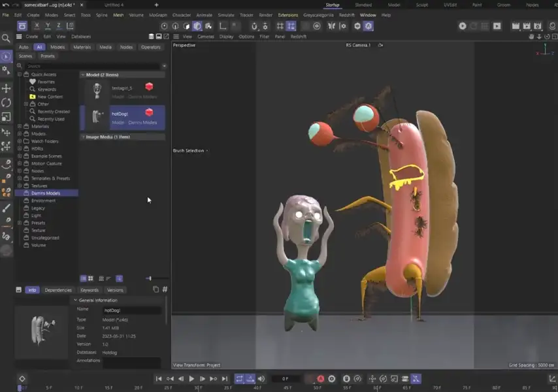Open the Versions panel button
Screen dimensions: 558x392
[x=116, y=289]
